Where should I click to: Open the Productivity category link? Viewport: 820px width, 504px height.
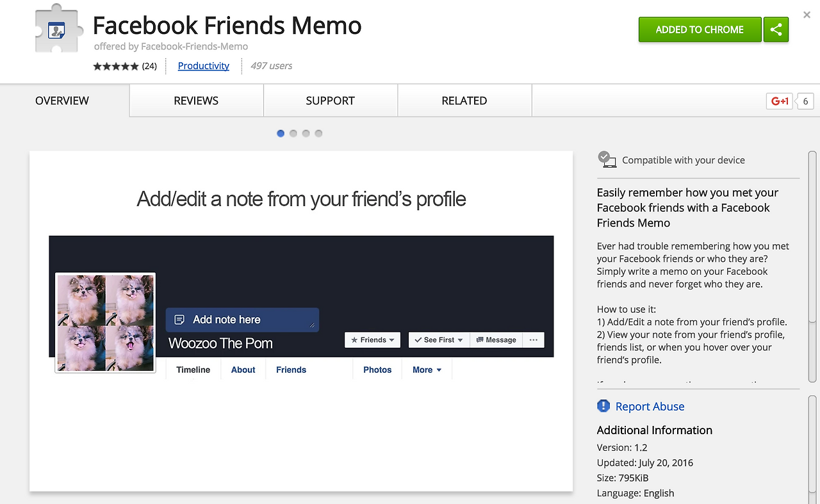[x=204, y=66]
